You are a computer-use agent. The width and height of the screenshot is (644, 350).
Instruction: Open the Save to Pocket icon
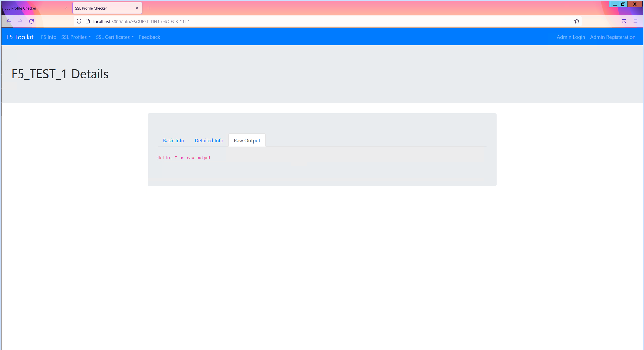pos(624,21)
